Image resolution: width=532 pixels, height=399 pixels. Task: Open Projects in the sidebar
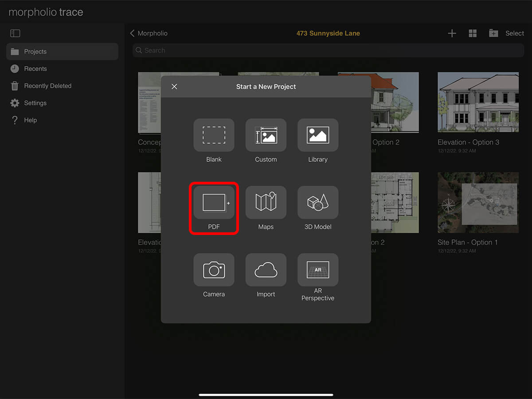point(62,51)
